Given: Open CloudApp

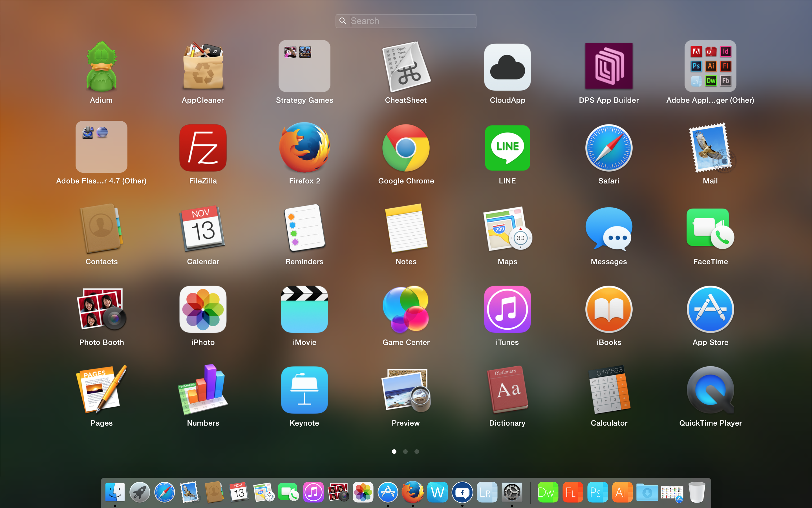Looking at the screenshot, I should tap(507, 67).
